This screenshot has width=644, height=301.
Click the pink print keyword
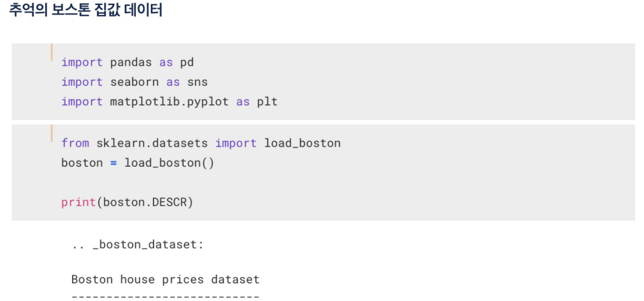78,203
